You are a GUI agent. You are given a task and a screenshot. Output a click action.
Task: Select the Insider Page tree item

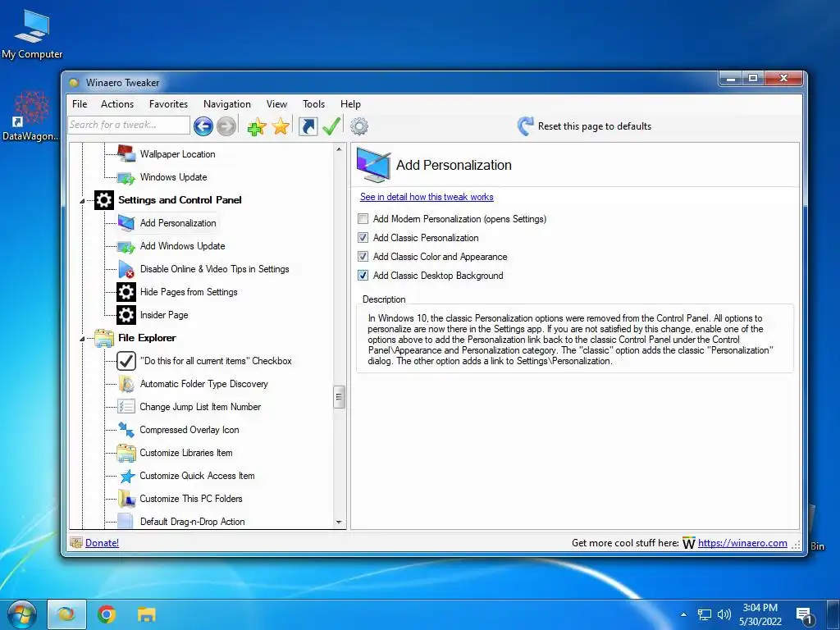(x=164, y=315)
